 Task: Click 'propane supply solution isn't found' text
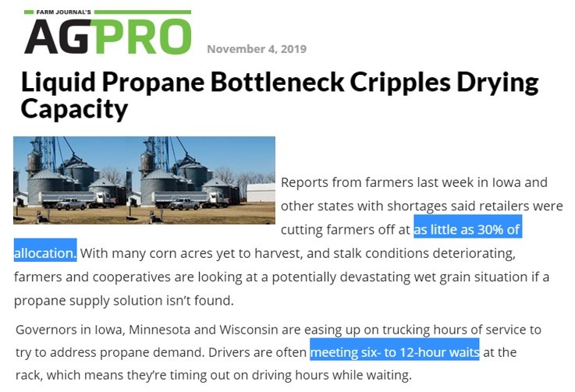click(x=123, y=301)
